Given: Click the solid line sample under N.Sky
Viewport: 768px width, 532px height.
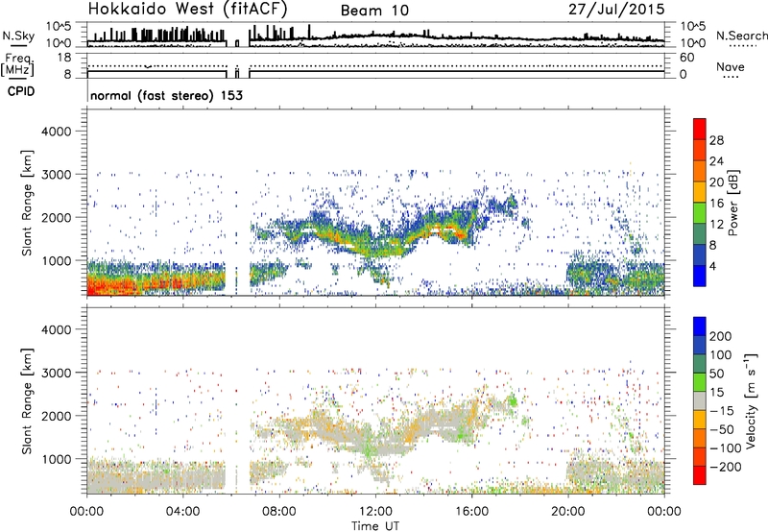Looking at the screenshot, I should (x=18, y=45).
